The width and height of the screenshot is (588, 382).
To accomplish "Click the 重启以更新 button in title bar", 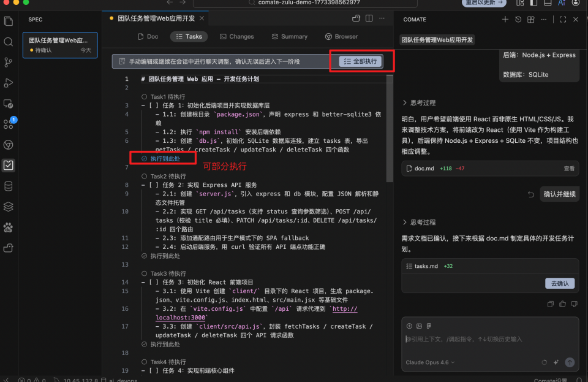I will point(484,2).
